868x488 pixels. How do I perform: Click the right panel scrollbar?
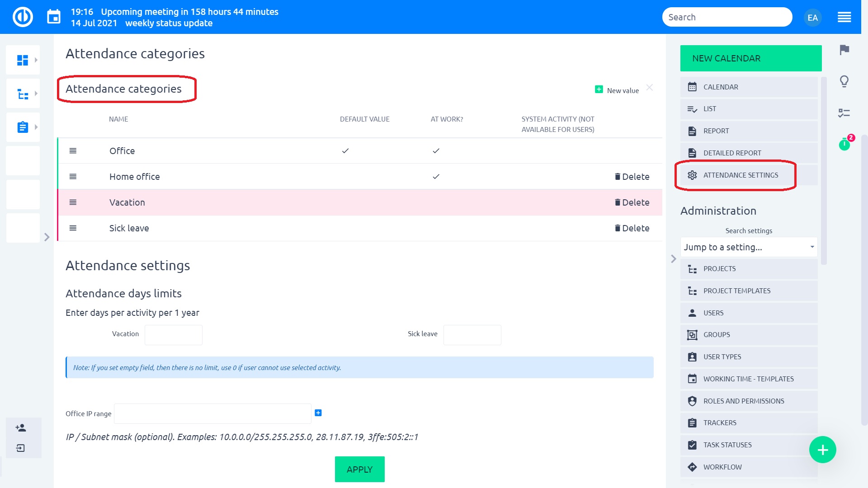tap(824, 171)
